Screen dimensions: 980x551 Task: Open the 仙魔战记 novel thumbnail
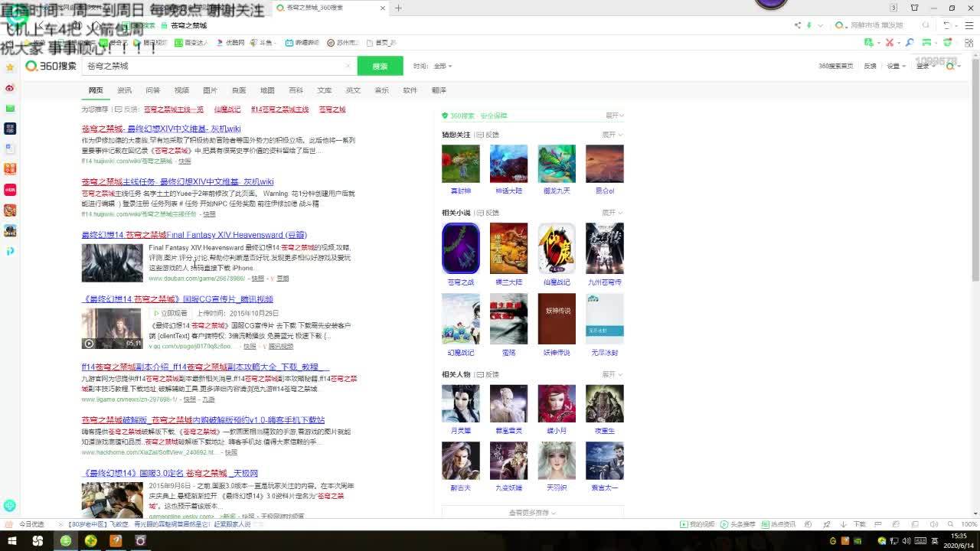[557, 248]
